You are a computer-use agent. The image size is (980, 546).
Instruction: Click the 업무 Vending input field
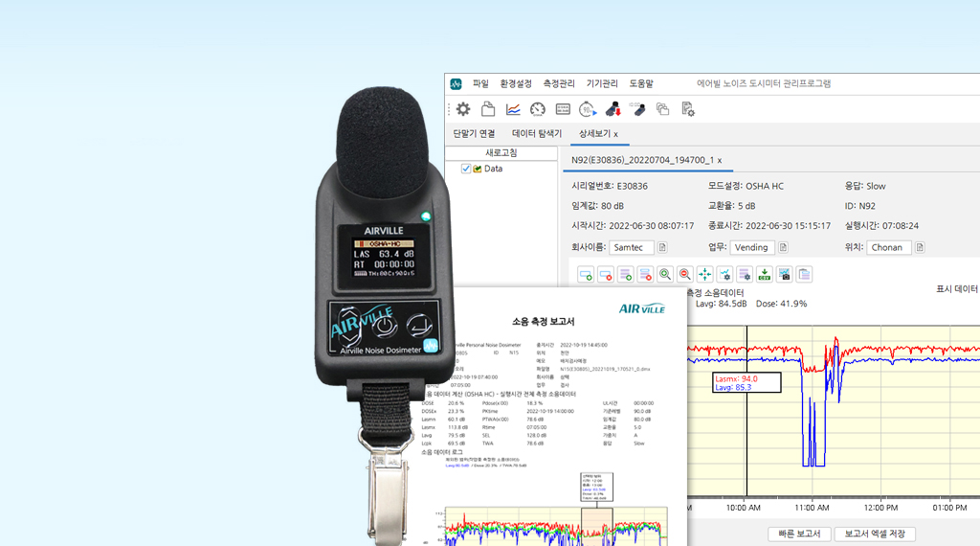[752, 248]
